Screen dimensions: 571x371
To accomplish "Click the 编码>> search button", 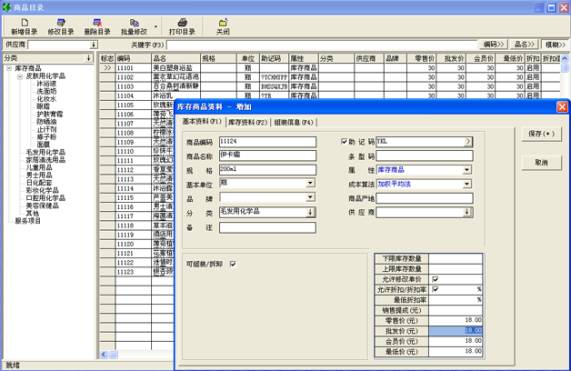I will (493, 44).
